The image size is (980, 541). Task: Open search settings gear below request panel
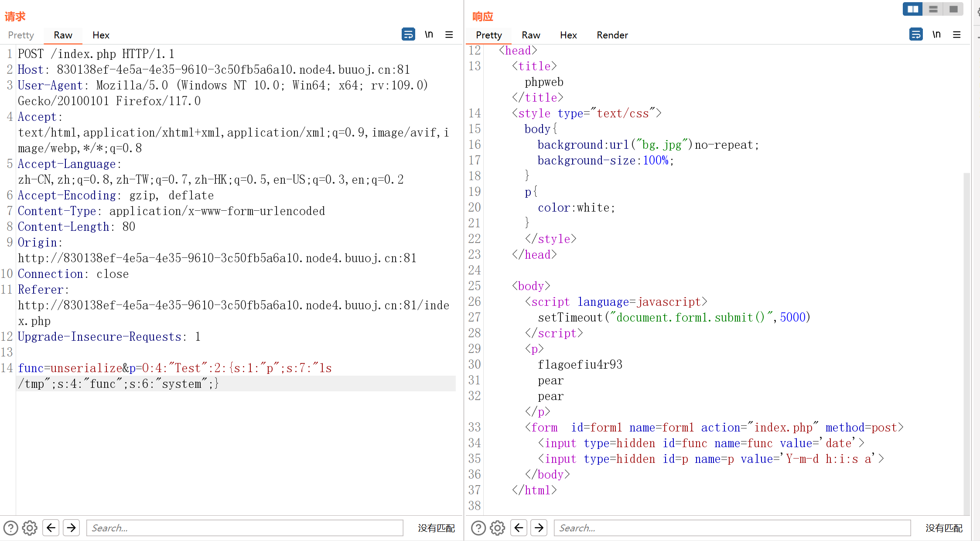[30, 528]
